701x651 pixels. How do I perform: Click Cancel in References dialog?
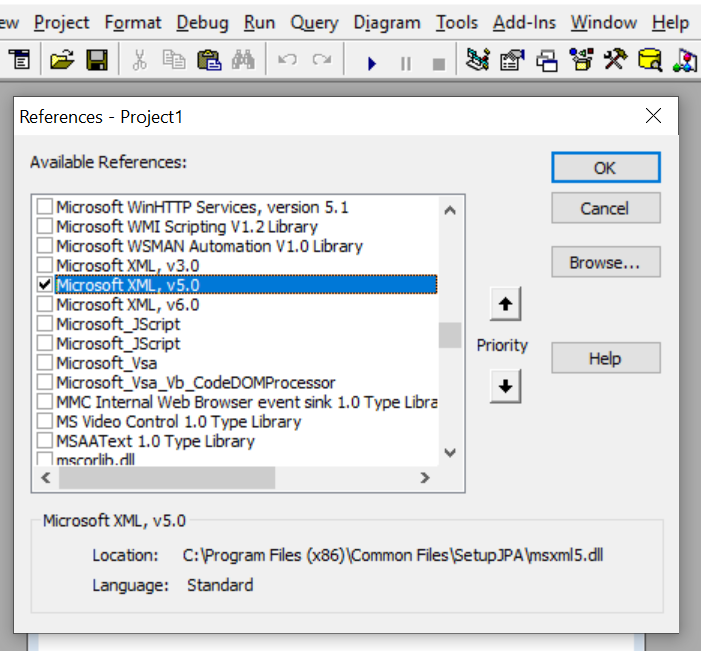[605, 208]
